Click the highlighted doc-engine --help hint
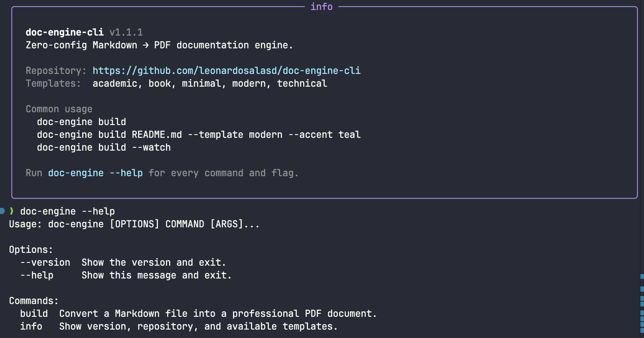The width and height of the screenshot is (644, 338). 95,173
